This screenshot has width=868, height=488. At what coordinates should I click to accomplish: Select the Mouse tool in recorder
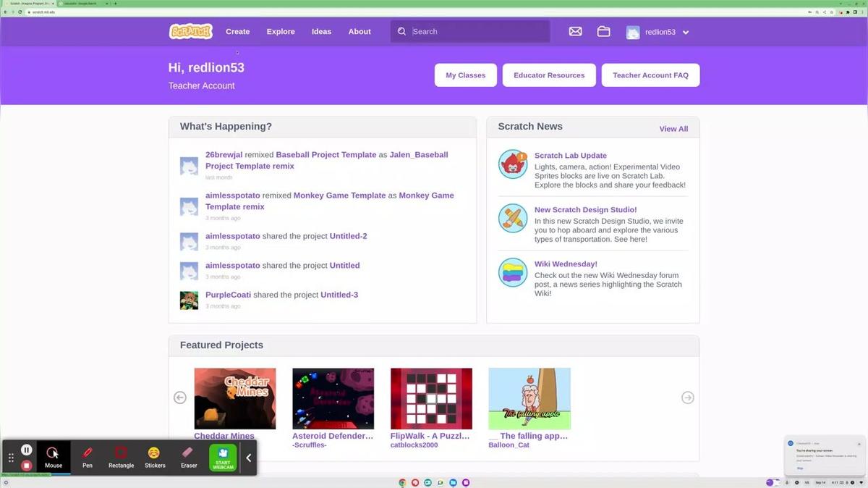[54, 457]
